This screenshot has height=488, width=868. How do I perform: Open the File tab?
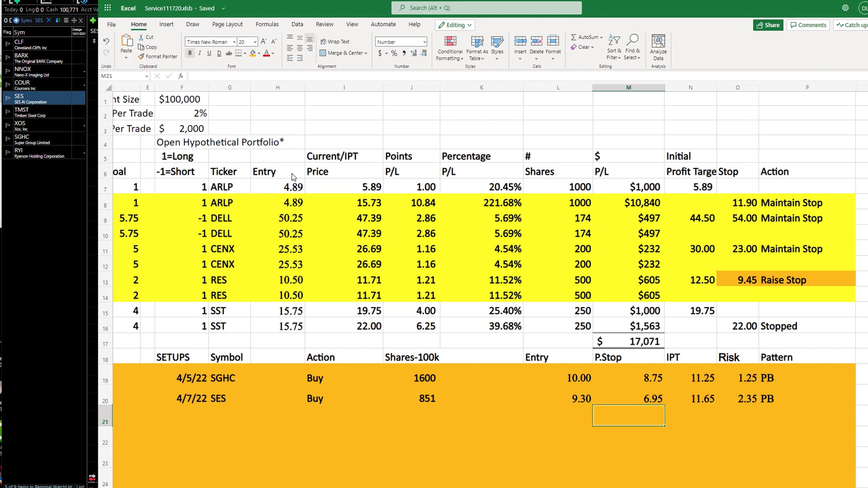tap(111, 24)
